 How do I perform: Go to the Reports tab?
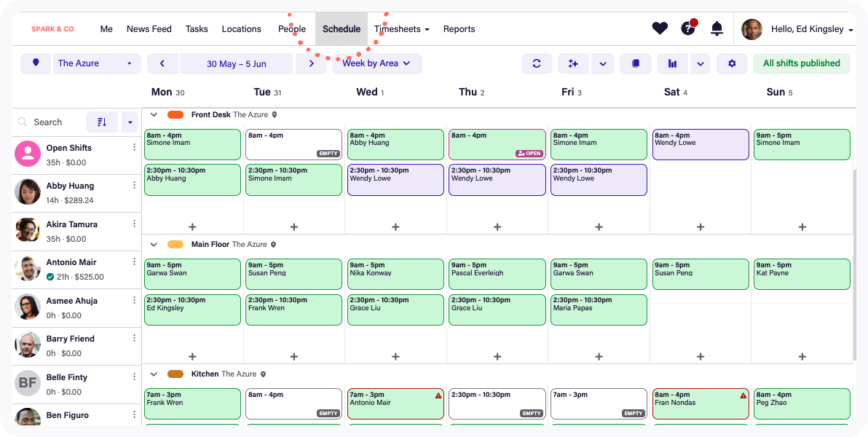coord(459,29)
